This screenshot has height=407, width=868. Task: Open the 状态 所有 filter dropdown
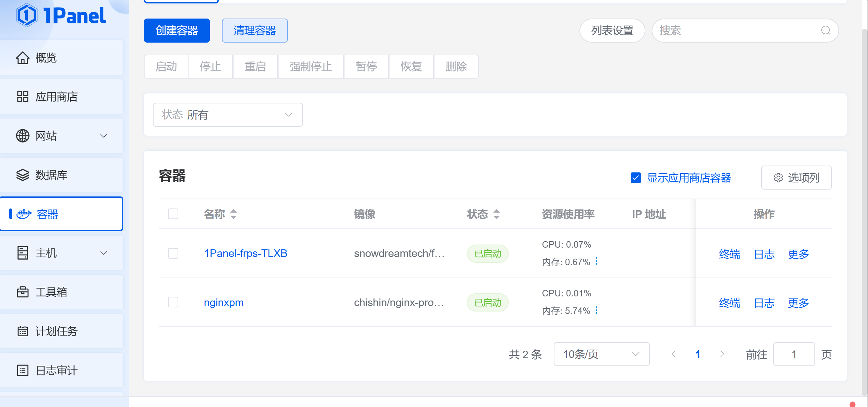[227, 115]
